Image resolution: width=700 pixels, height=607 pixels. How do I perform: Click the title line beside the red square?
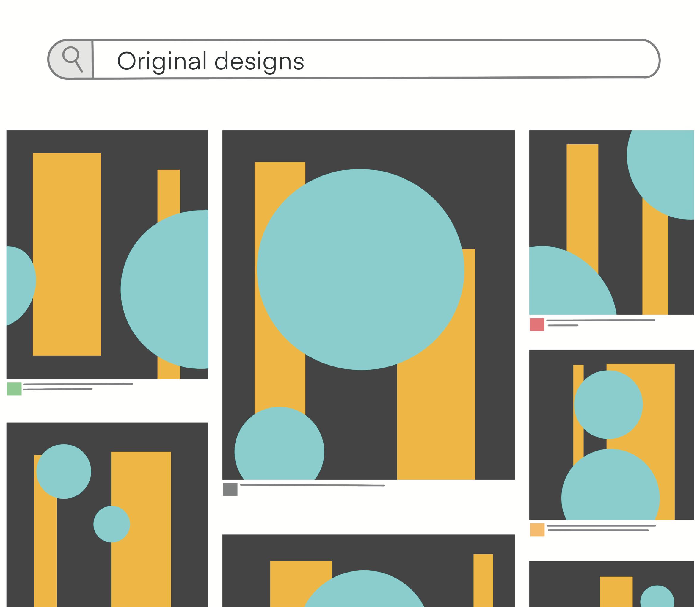(600, 320)
